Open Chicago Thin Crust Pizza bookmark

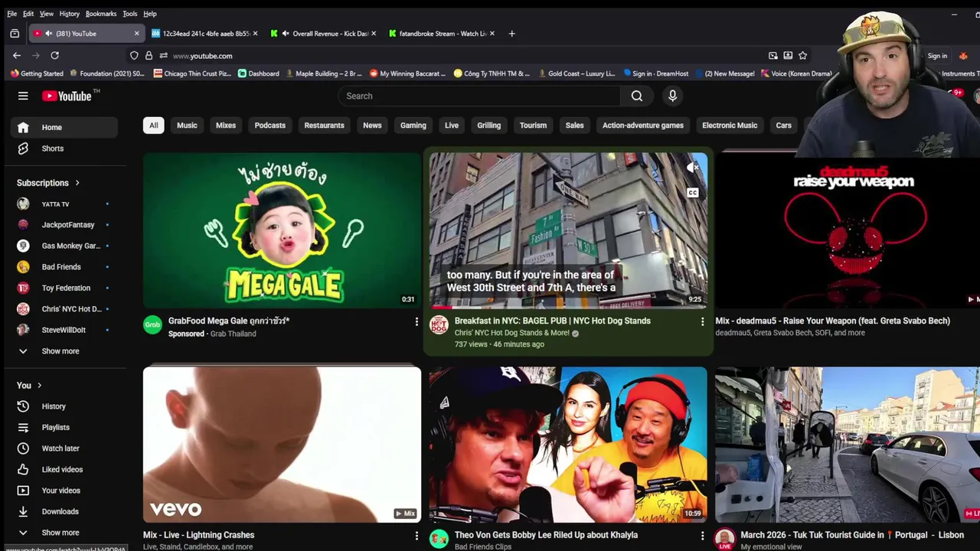tap(192, 73)
